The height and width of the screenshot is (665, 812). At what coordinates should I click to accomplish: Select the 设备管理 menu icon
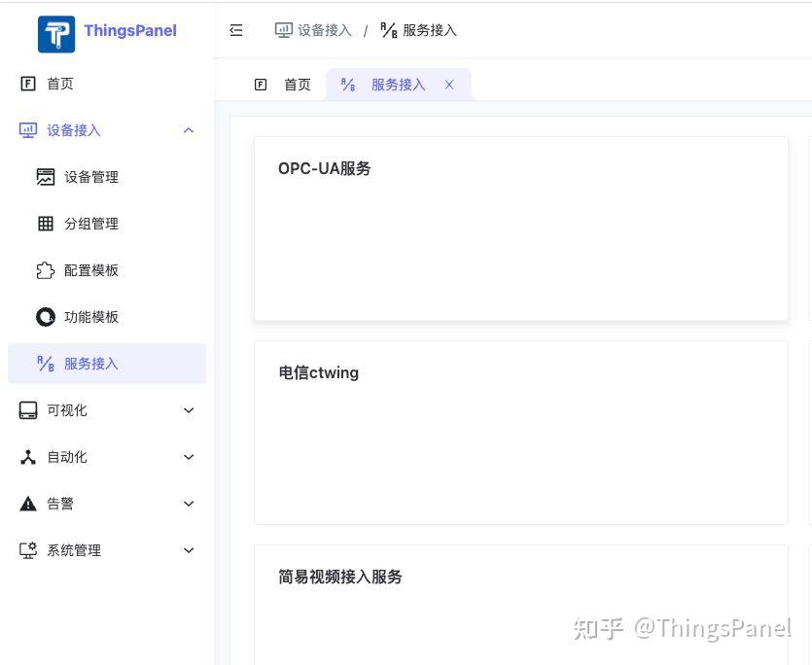[x=46, y=177]
